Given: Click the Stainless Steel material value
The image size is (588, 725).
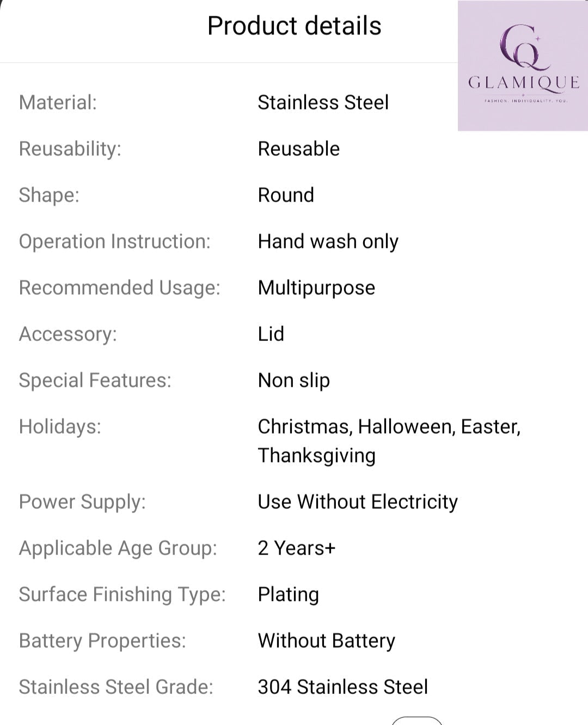Looking at the screenshot, I should tap(323, 102).
